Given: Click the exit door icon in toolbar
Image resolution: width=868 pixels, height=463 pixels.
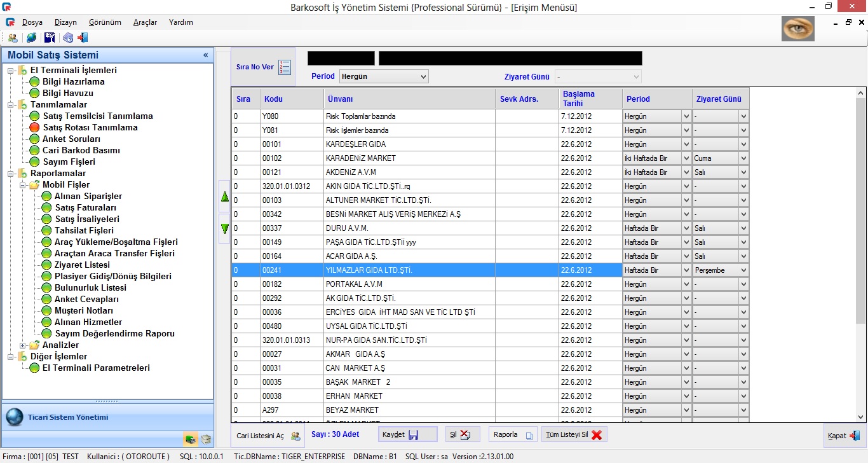Looking at the screenshot, I should 83,38.
